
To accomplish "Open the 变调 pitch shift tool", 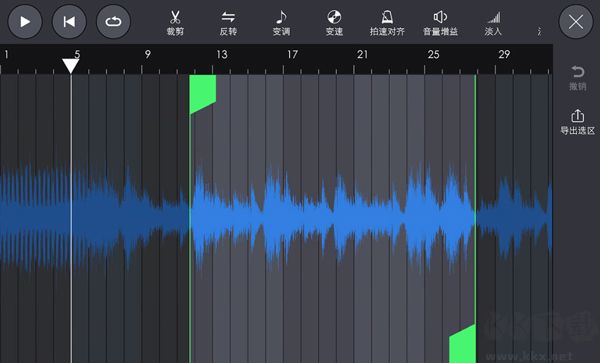I will click(x=281, y=23).
